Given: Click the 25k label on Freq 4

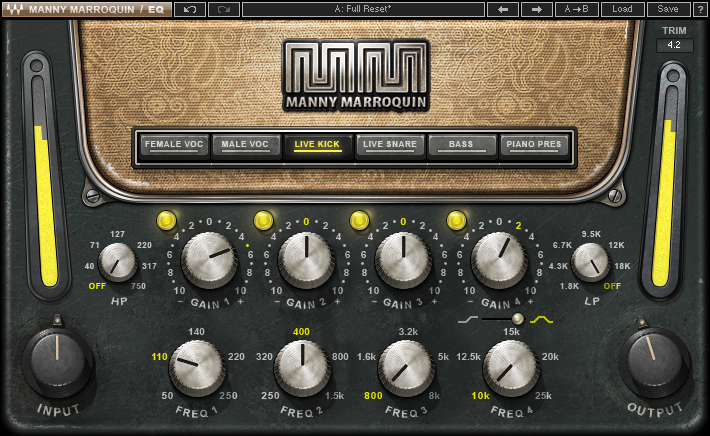Looking at the screenshot, I should click(x=543, y=396).
